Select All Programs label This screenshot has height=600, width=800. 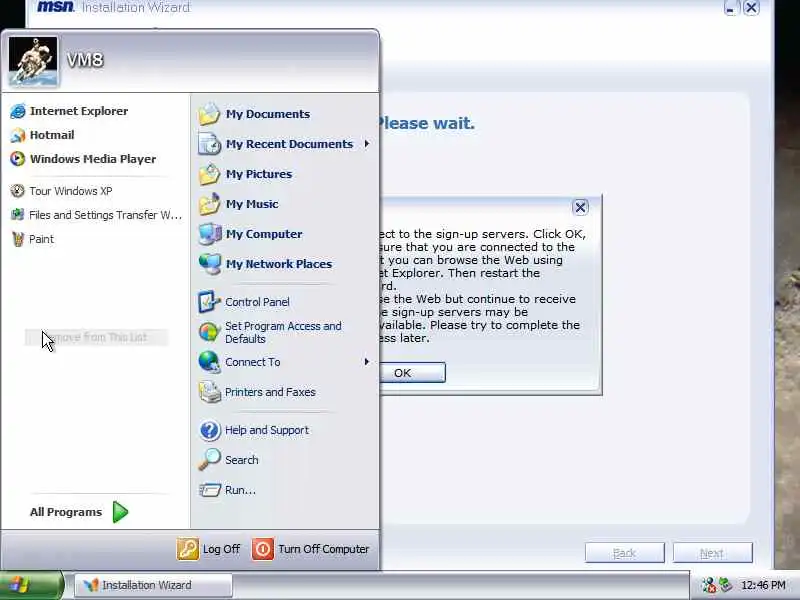click(66, 512)
